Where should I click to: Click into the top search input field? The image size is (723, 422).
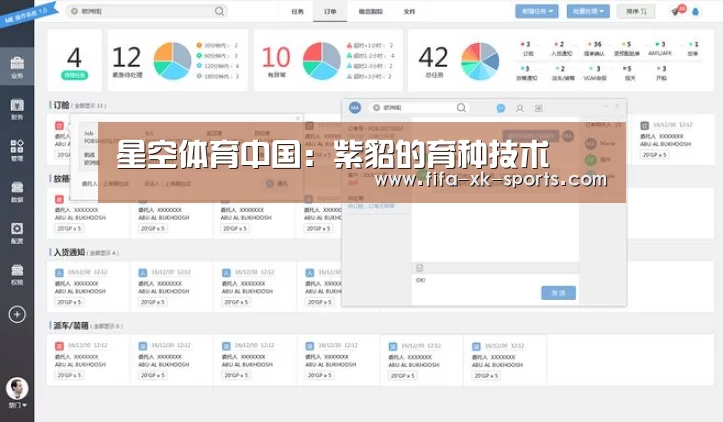pyautogui.click(x=148, y=11)
